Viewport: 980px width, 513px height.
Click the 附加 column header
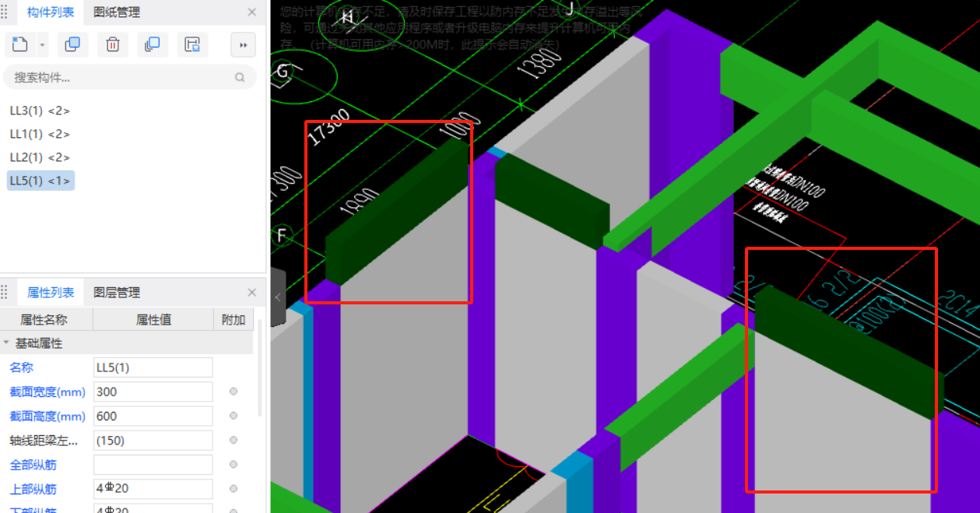click(234, 319)
